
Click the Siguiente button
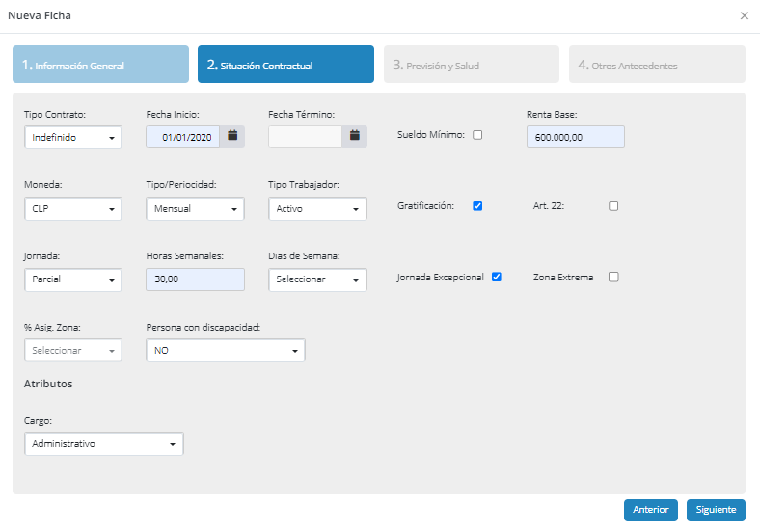pos(716,510)
